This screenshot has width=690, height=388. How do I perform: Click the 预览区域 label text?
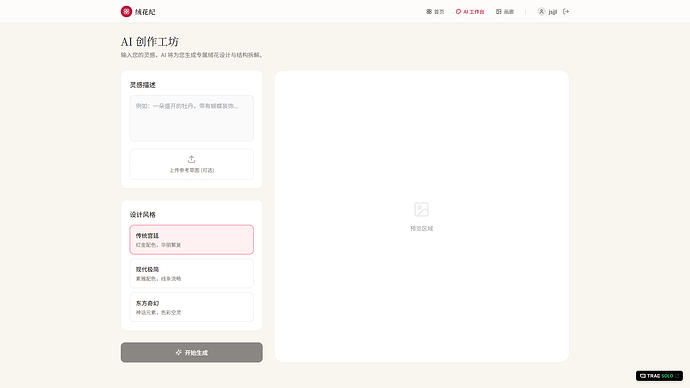(x=422, y=229)
